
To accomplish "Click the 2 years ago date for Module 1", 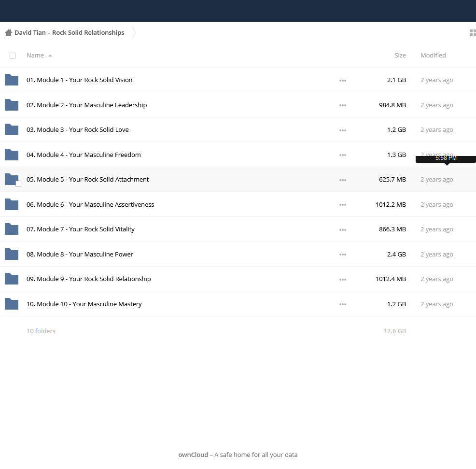I will (436, 80).
